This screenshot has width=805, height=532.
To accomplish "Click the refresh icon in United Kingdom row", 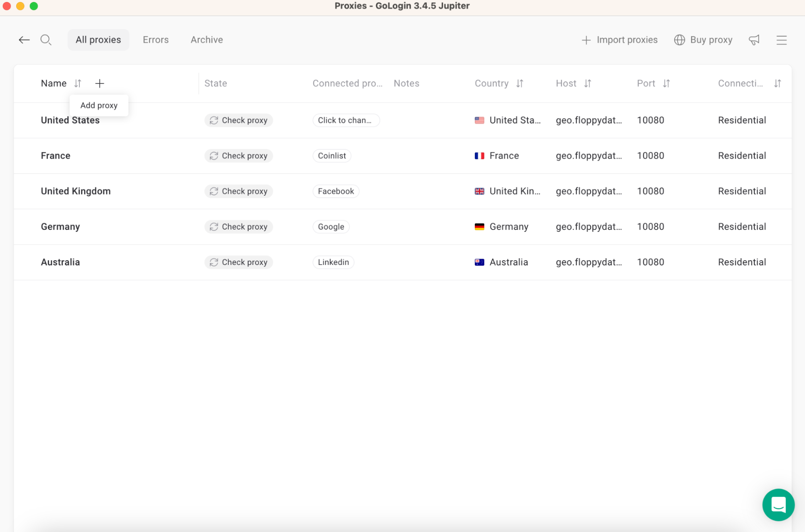I will 214,191.
